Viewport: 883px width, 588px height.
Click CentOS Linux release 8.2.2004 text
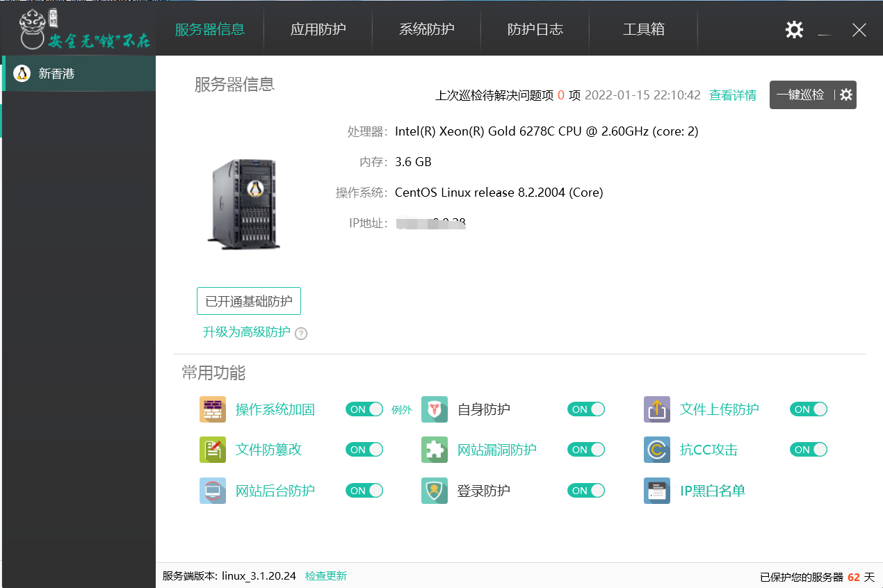499,193
